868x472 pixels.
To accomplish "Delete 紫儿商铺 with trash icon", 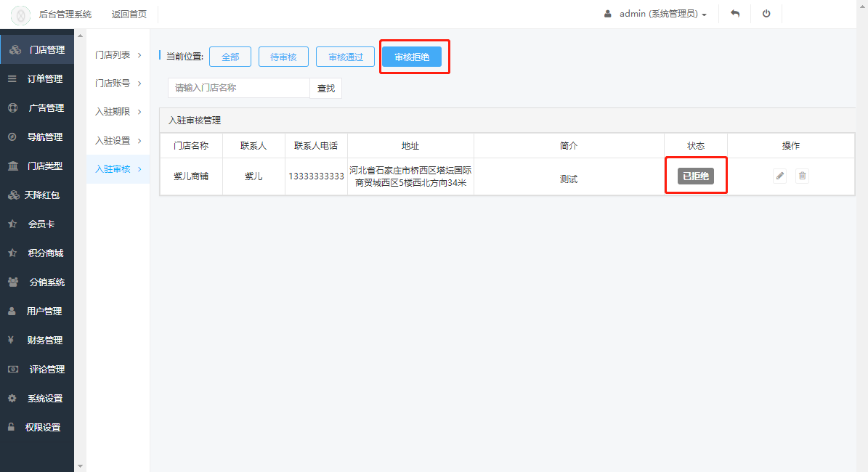I will click(802, 176).
